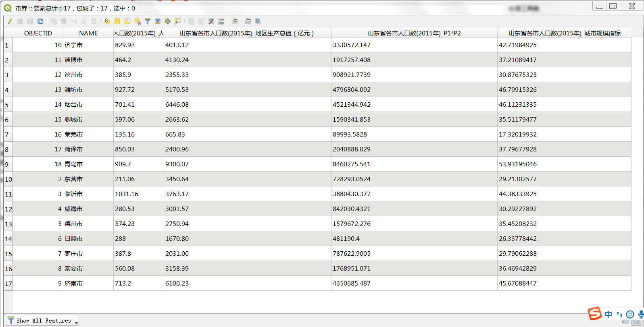Expand the Show All Features dropdown
Screen dimensions: 644x327
[76, 321]
